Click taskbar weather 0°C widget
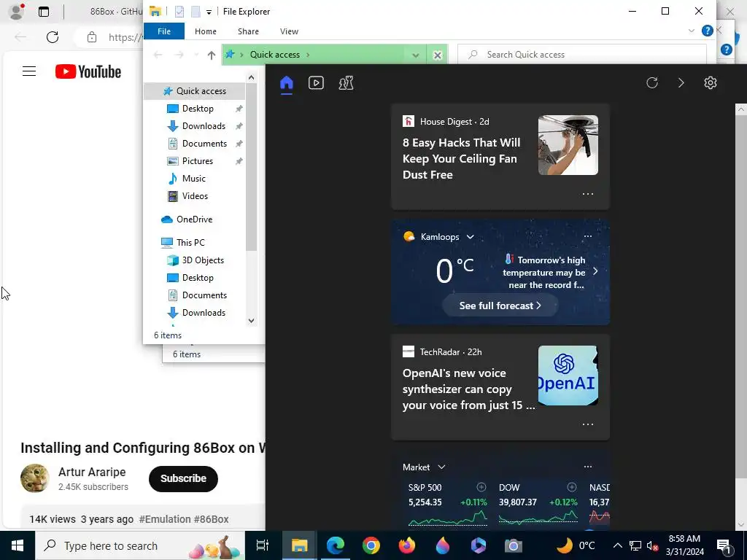This screenshot has height=560, width=747. click(576, 545)
